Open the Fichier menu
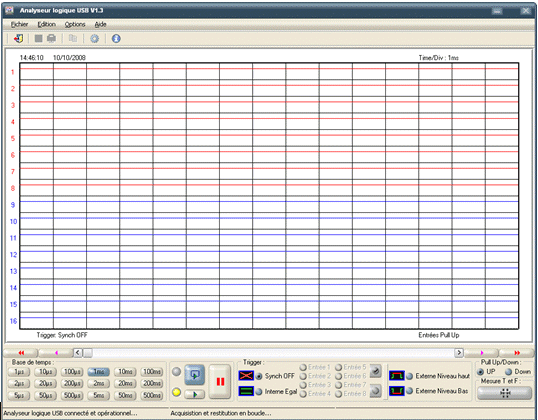This screenshot has width=538, height=420. [19, 24]
